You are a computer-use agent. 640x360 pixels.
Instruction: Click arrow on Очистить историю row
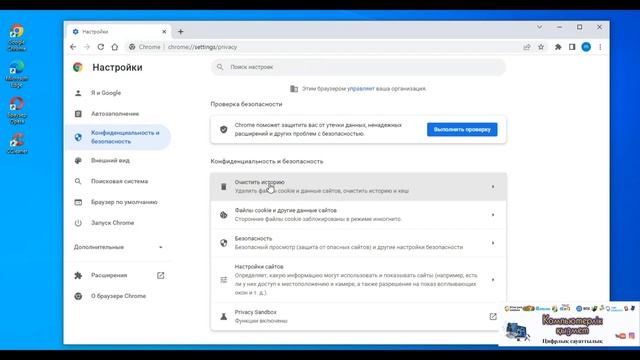pyautogui.click(x=493, y=187)
